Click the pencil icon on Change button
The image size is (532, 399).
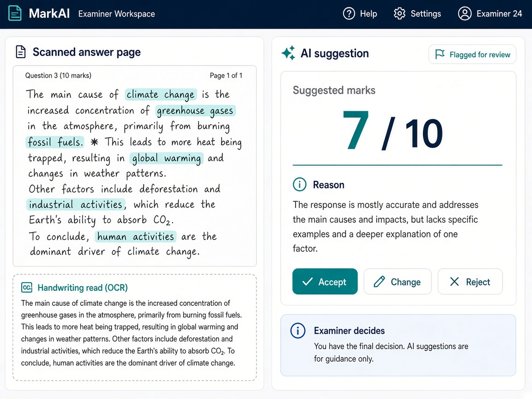(x=379, y=282)
